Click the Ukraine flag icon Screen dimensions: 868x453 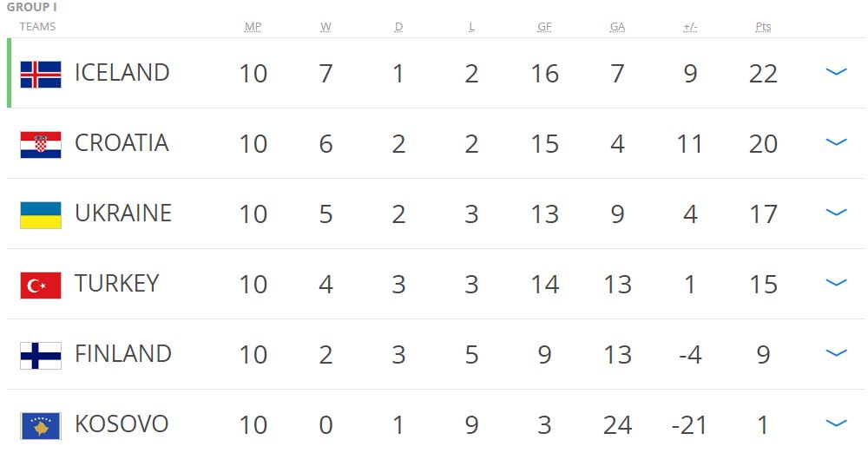[41, 215]
